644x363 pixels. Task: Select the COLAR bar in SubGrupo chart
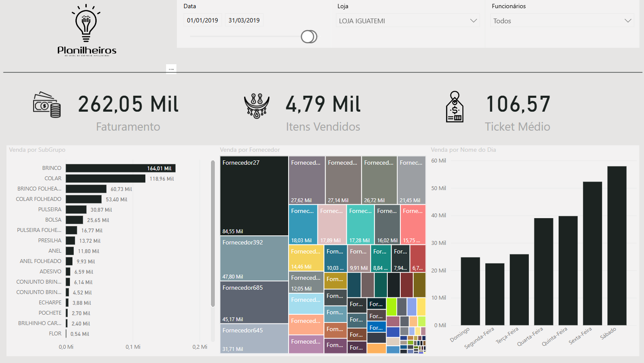click(x=105, y=178)
